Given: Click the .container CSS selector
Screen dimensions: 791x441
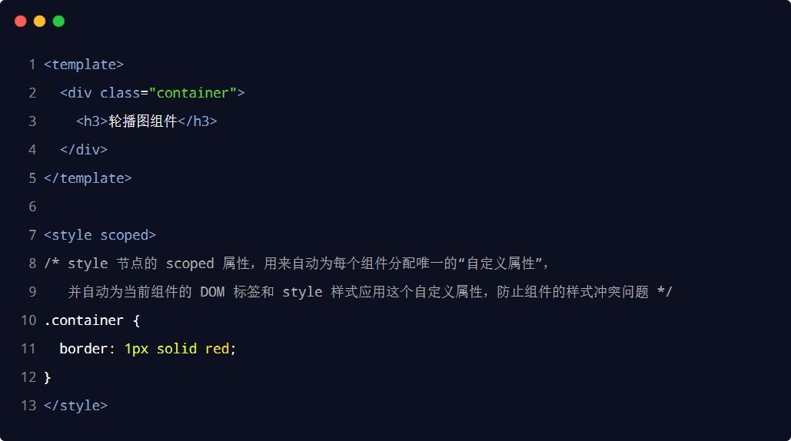Looking at the screenshot, I should [x=88, y=320].
